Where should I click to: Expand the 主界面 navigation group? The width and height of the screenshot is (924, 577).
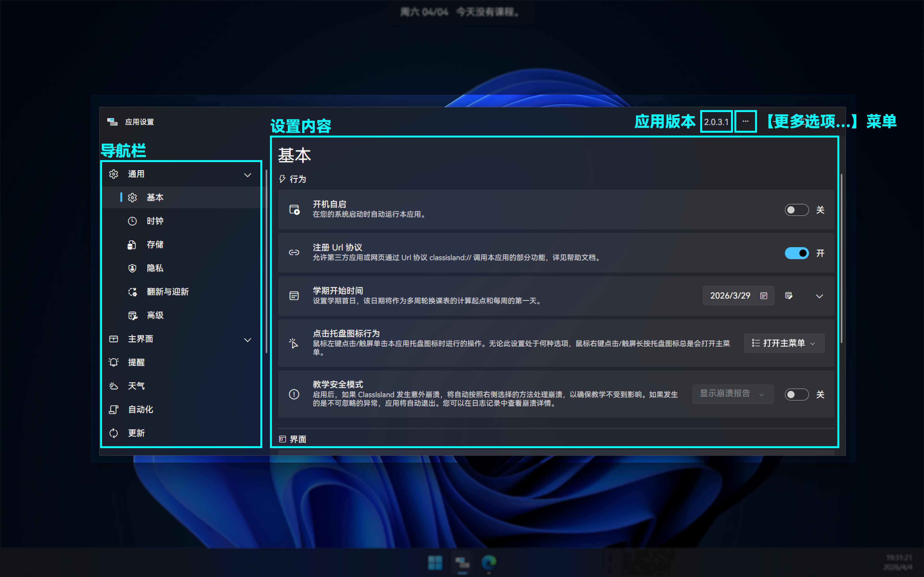click(247, 340)
